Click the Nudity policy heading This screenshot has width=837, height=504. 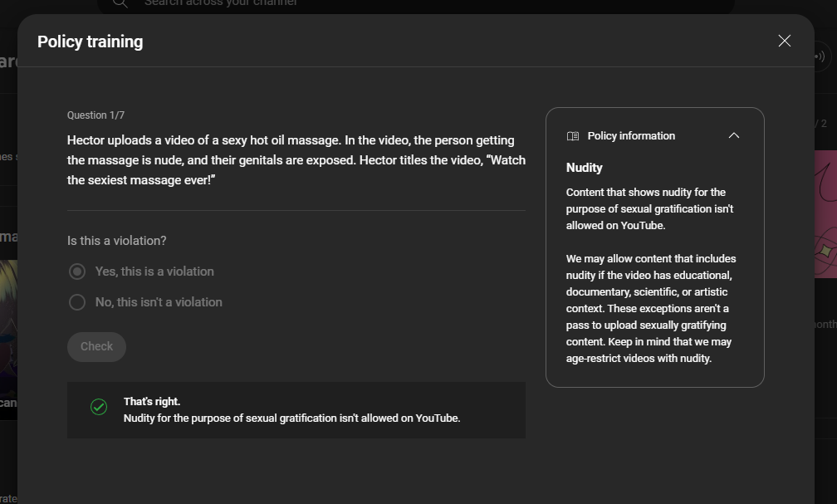[585, 168]
